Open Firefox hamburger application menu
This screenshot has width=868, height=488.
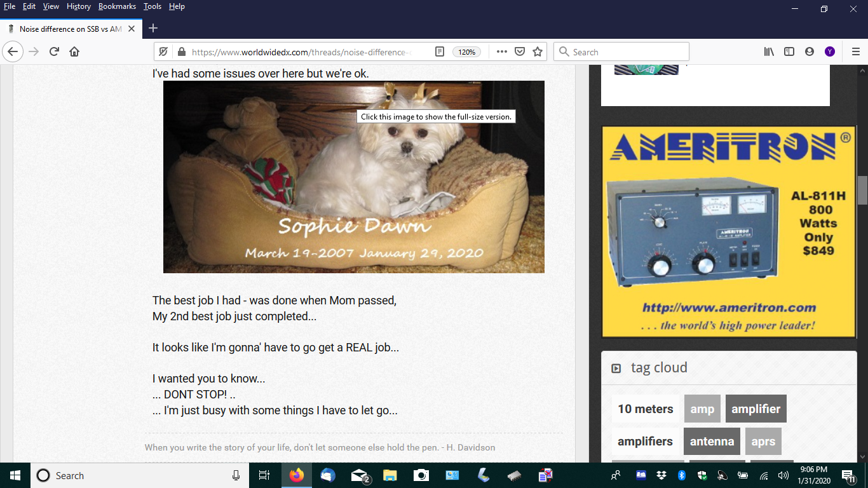(855, 52)
